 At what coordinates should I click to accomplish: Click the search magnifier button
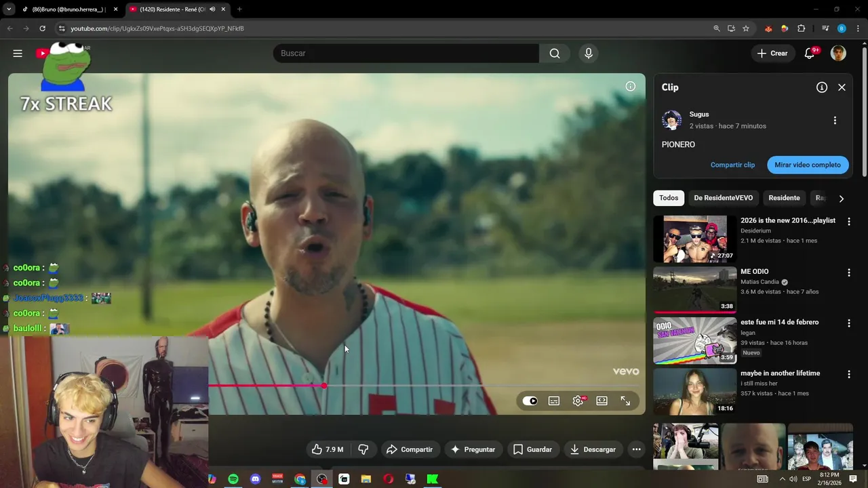[x=555, y=54]
